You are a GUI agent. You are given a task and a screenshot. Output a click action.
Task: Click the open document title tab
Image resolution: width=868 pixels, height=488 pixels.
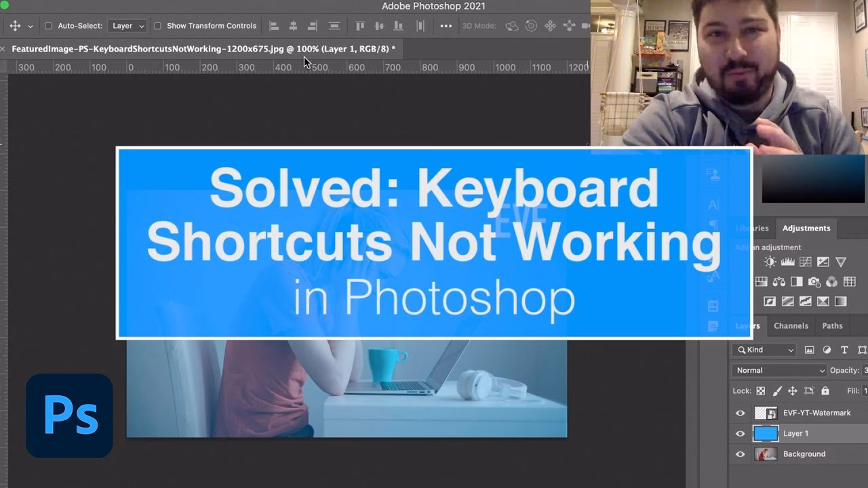199,48
